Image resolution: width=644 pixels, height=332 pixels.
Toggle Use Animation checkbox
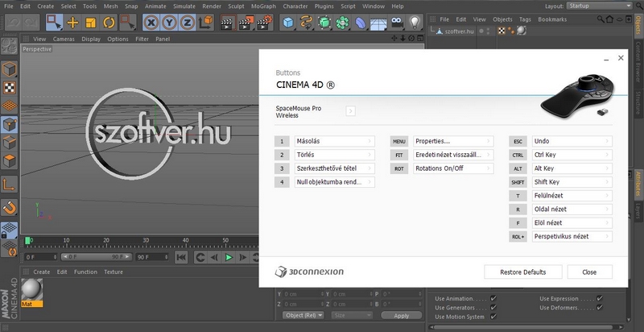point(493,298)
